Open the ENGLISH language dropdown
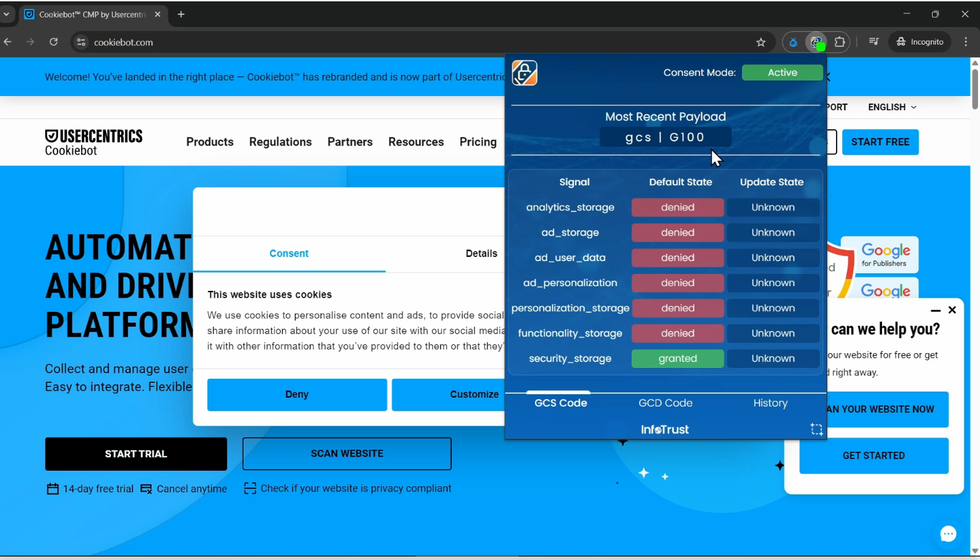Viewport: 980px width, 560px height. (x=892, y=107)
